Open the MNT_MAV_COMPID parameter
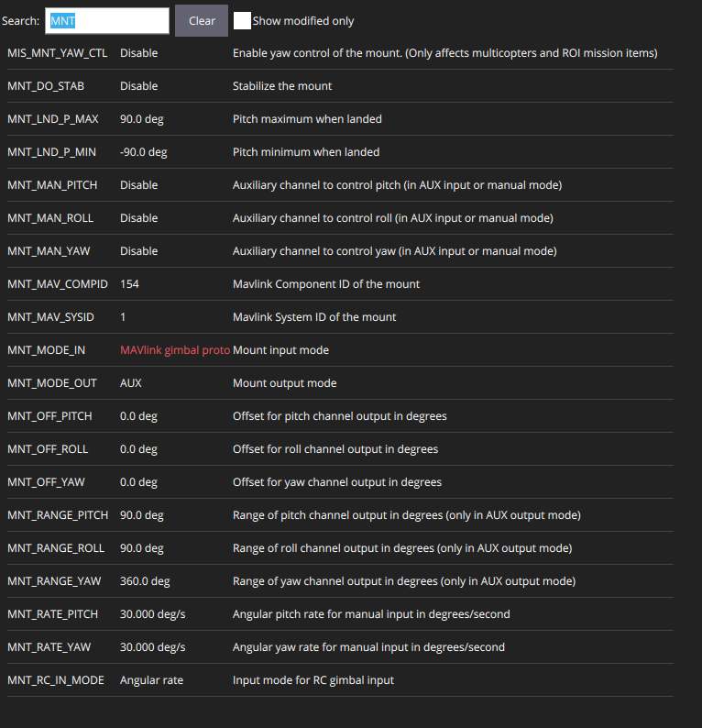Viewport: 702px width, 728px height. (x=58, y=283)
